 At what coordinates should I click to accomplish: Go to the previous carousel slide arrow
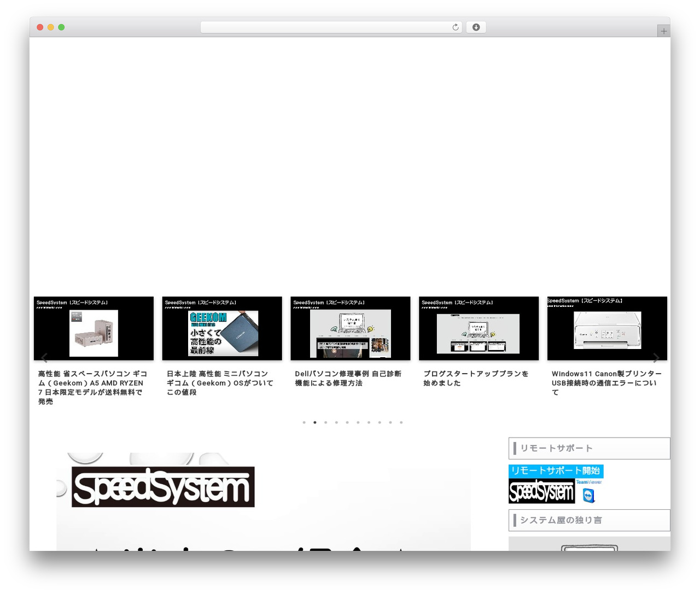44,358
